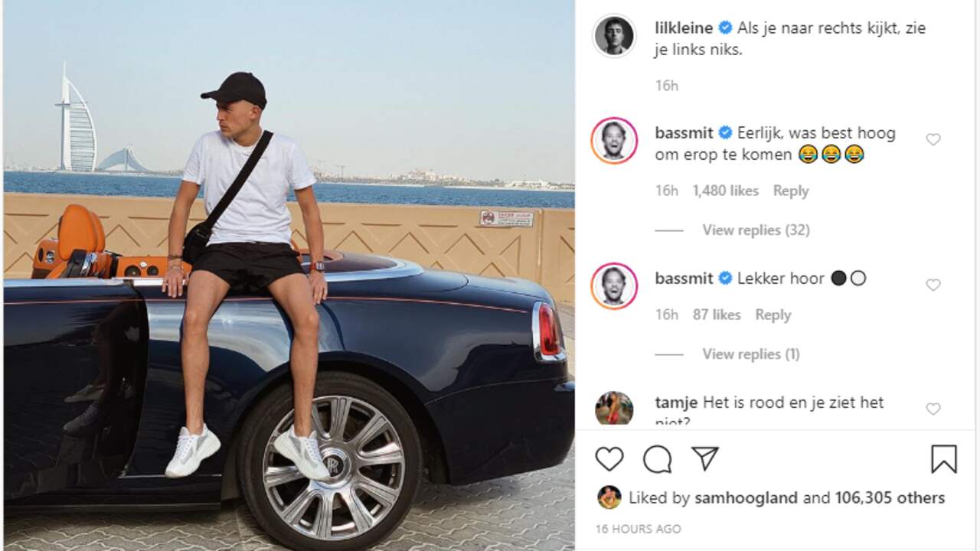This screenshot has width=980, height=551.
Task: Share the post via paper plane icon
Action: point(704,458)
